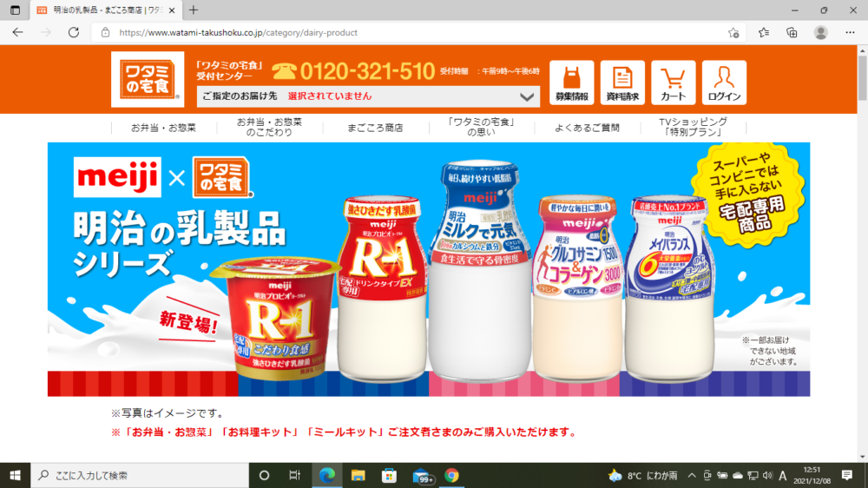Image resolution: width=868 pixels, height=488 pixels.
Task: Click the page vertical scrollbar thumb
Action: tap(862, 77)
